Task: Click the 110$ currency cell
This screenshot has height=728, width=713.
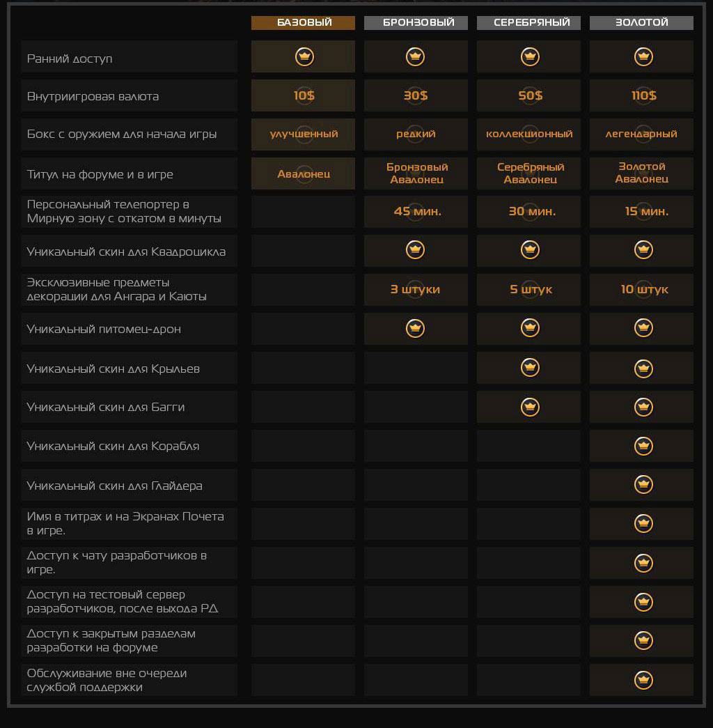Action: click(643, 95)
